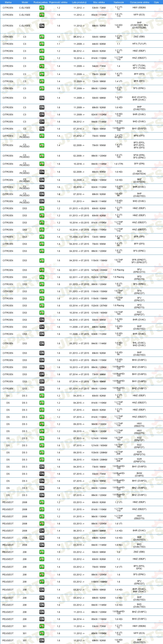Click petrol icon in Peugeot 2008 HNY row
163x644 pixels.
[x=42, y=516]
